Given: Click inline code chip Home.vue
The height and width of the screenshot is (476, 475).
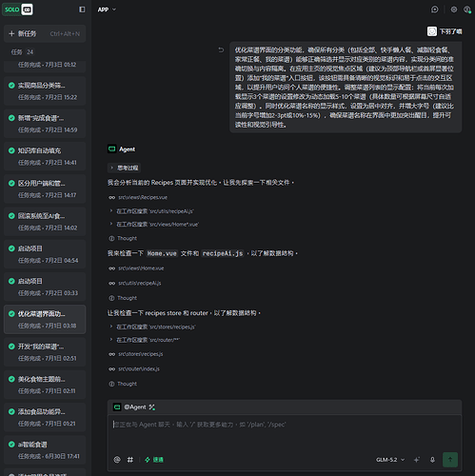Looking at the screenshot, I should tap(162, 253).
